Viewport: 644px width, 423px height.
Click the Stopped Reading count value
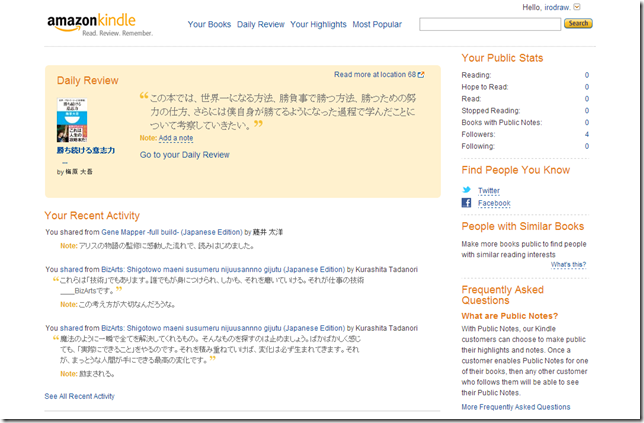(586, 110)
